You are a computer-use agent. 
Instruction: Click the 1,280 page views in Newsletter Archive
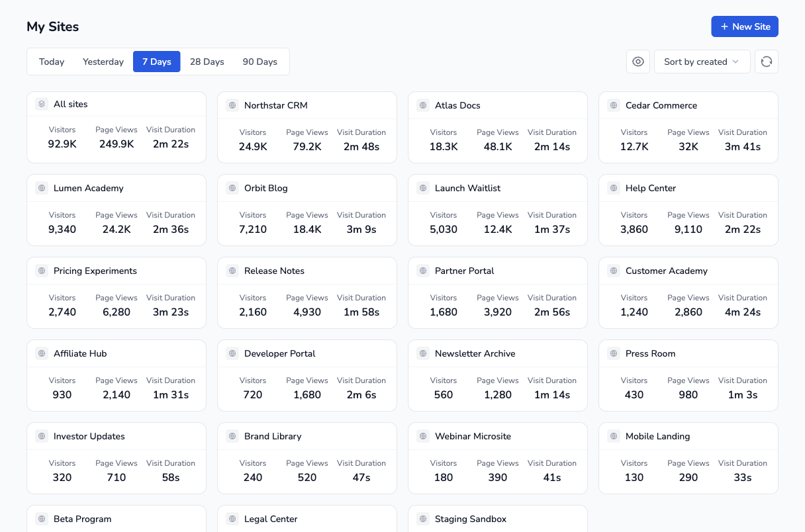(498, 394)
